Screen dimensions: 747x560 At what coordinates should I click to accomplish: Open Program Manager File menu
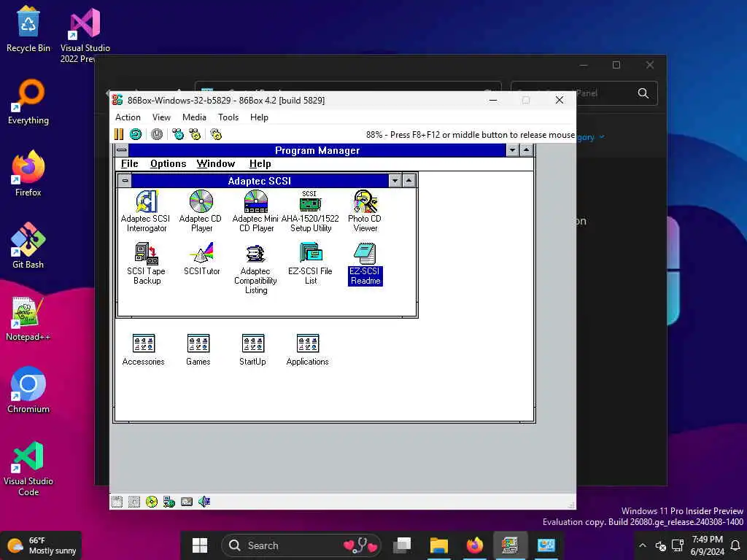[x=129, y=164]
